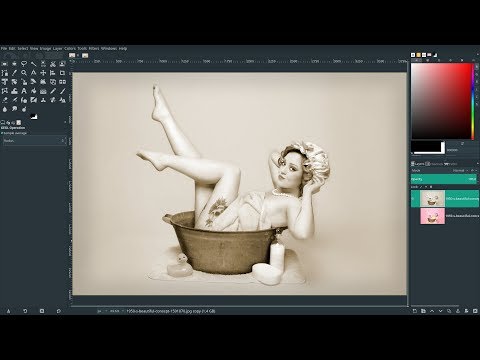The image size is (480, 360).
Task: Select the Measure tool
Action: 34,73
